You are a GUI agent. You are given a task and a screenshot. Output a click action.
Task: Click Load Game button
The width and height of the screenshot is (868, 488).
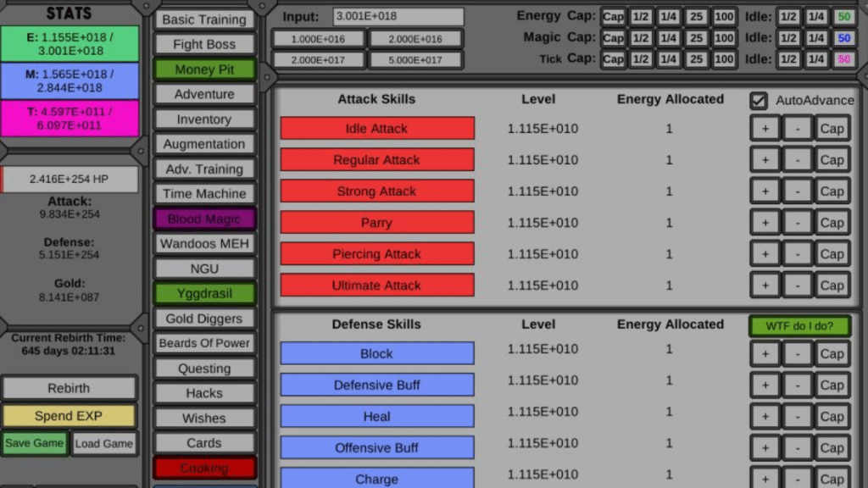click(103, 443)
